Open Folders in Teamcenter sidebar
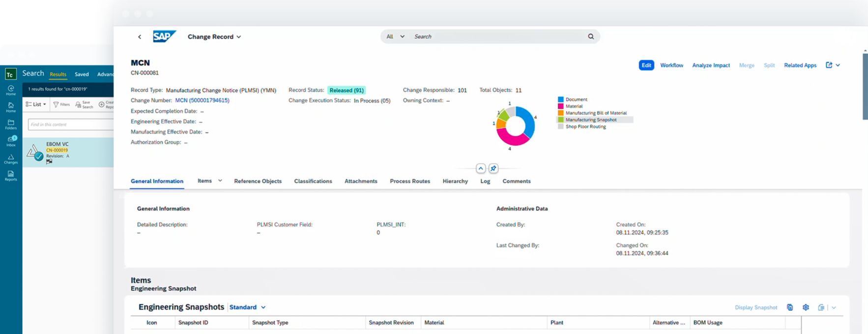The height and width of the screenshot is (334, 868). 11,124
